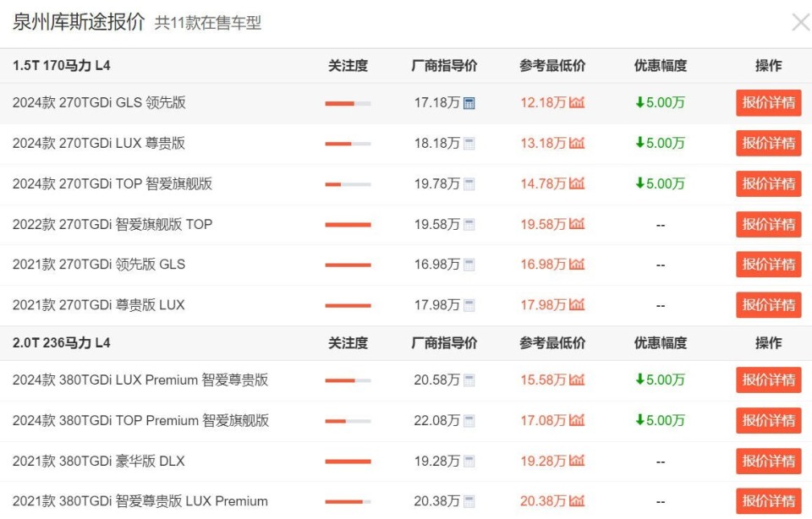
Task: Select 2021款 270TGDi 领先版 GLS model name
Action: point(99,265)
